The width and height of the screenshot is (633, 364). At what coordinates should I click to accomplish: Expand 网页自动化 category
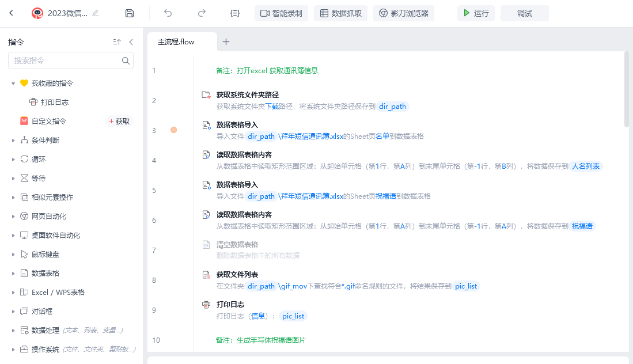[13, 217]
